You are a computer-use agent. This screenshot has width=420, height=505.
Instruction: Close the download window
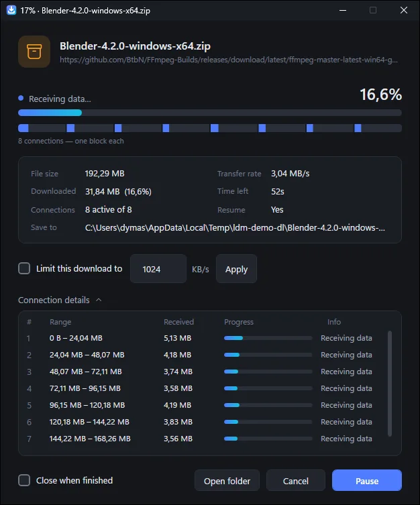(404, 10)
